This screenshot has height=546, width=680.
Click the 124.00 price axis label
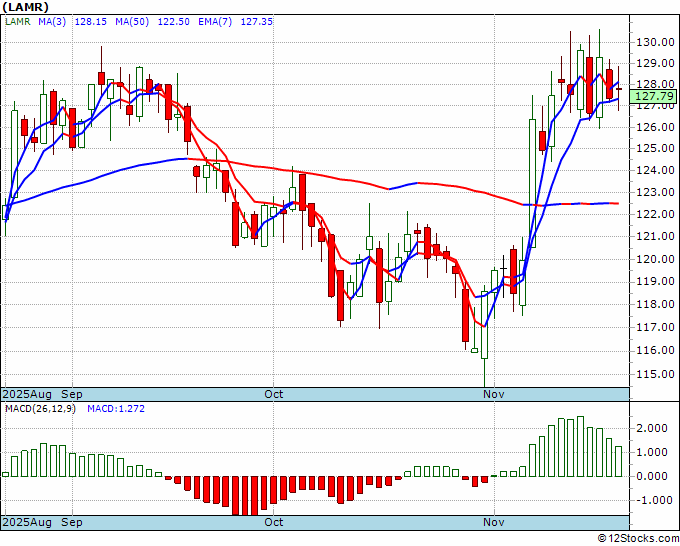point(655,170)
